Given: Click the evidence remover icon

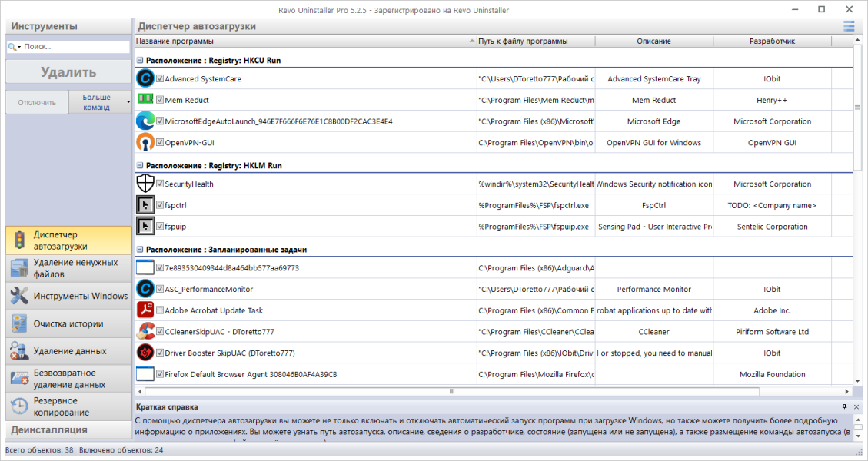Looking at the screenshot, I should [19, 351].
